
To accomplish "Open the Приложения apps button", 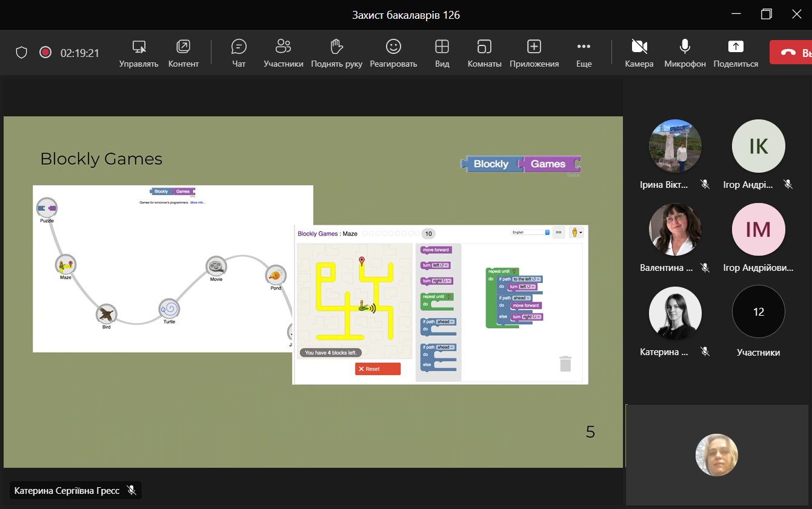I will coord(534,52).
